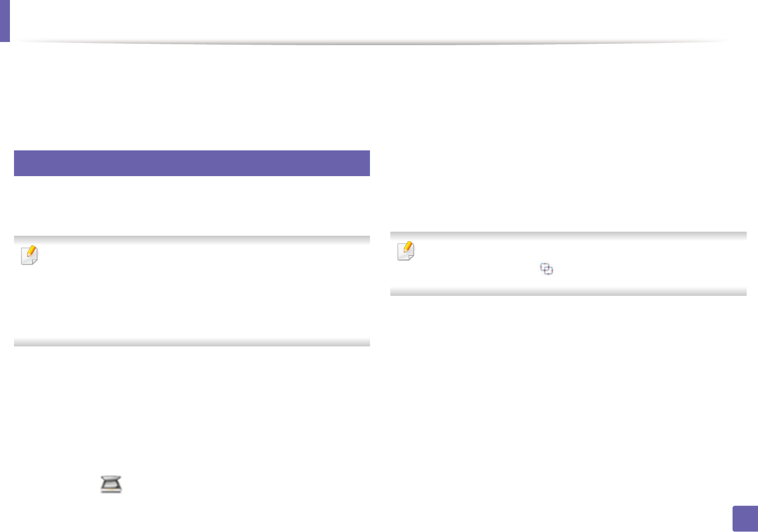Click the pencil note icon in left note box
Screen dimensions: 758x532
pyautogui.click(x=30, y=255)
